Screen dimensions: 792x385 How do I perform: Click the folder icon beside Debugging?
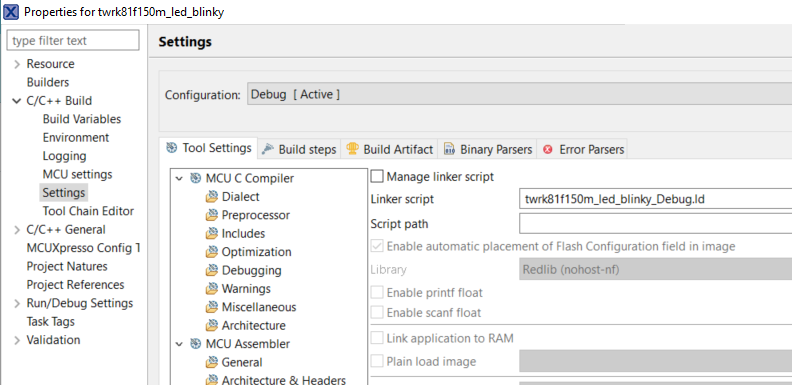coord(212,270)
